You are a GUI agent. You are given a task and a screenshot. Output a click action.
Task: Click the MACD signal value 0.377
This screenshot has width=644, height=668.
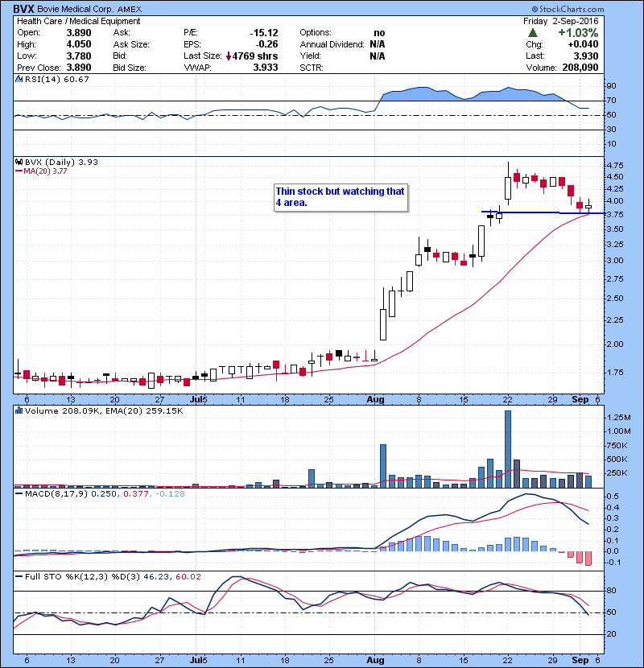pos(135,494)
